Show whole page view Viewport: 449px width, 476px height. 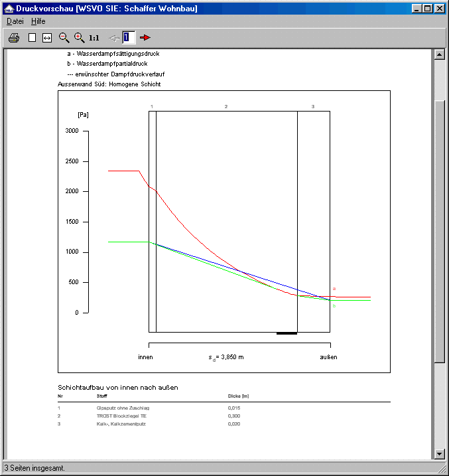pyautogui.click(x=32, y=38)
